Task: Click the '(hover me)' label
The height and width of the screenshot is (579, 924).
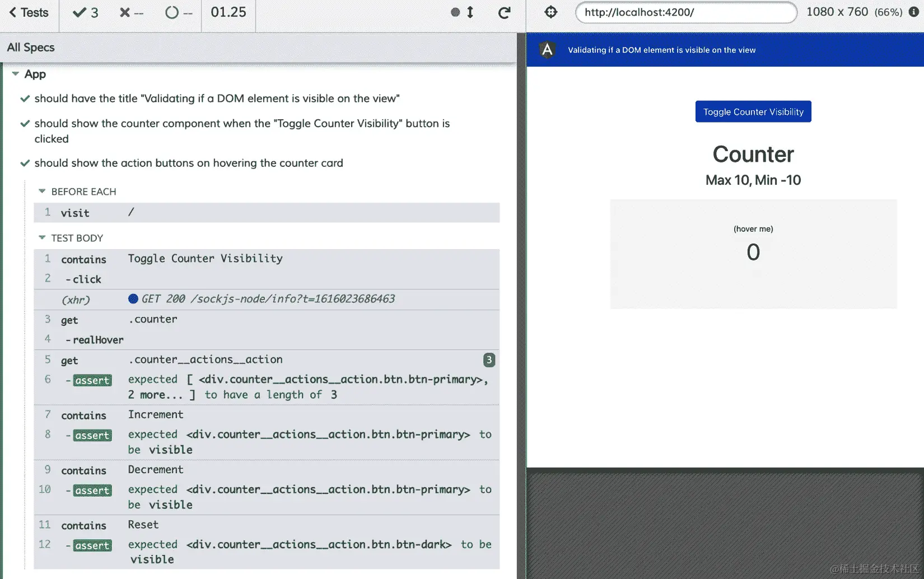Action: pos(753,229)
